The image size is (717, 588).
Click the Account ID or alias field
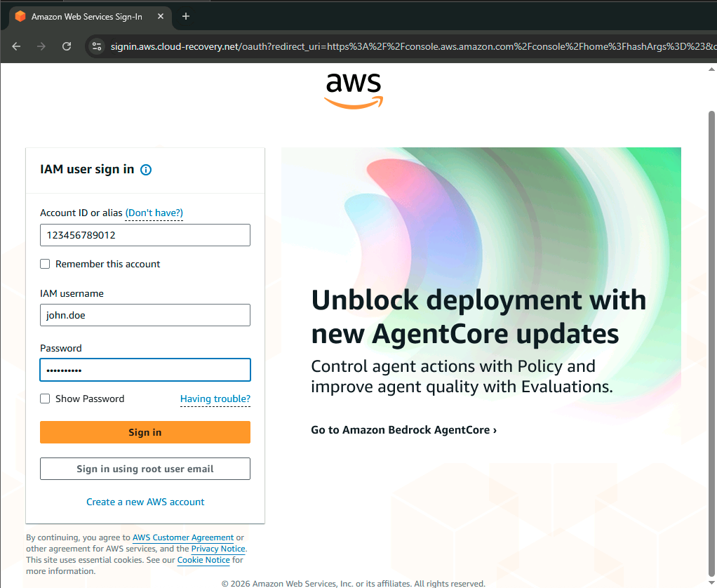click(x=145, y=235)
